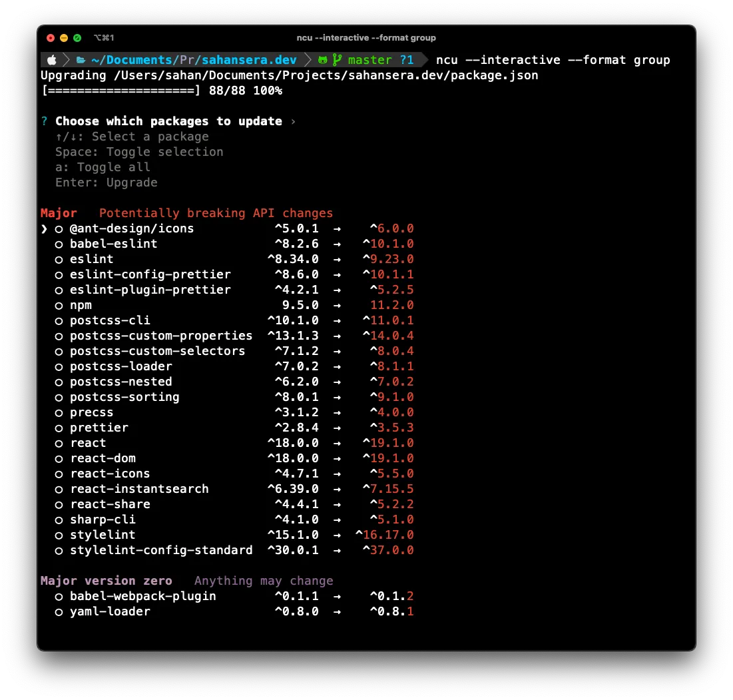Toggle postcss-custom-properties selection circle
Screen dimensions: 733x700
coord(59,336)
